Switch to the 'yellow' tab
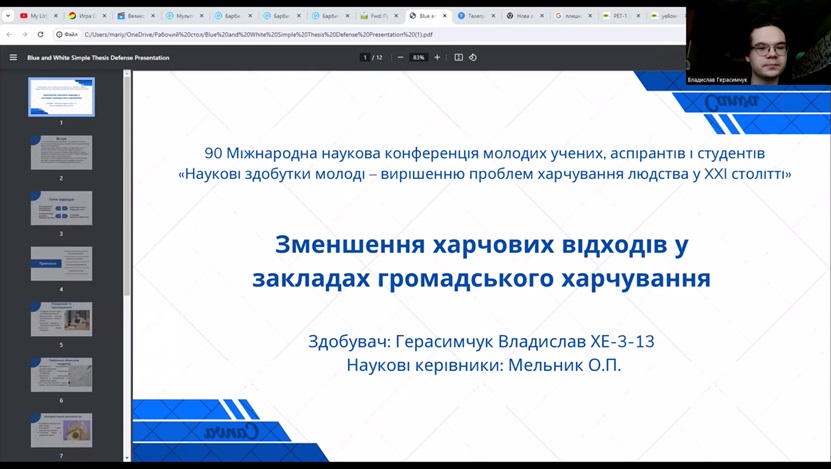Image resolution: width=831 pixels, height=469 pixels. pyautogui.click(x=665, y=16)
